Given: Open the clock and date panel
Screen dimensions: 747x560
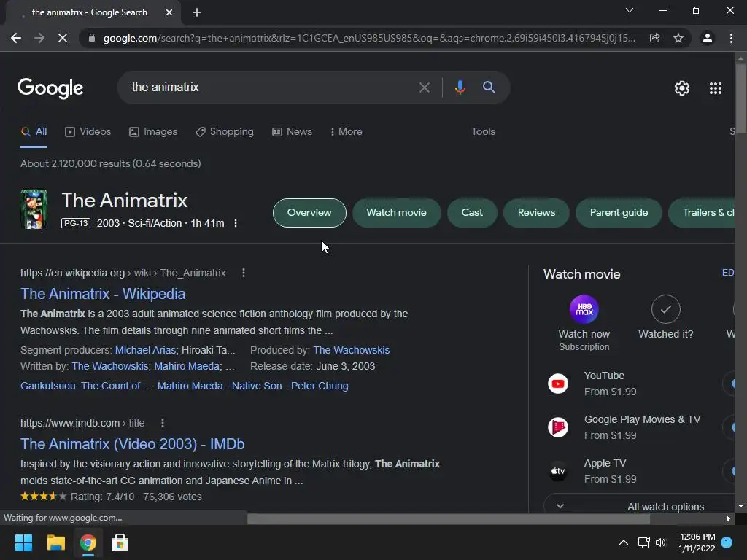Looking at the screenshot, I should [697, 542].
